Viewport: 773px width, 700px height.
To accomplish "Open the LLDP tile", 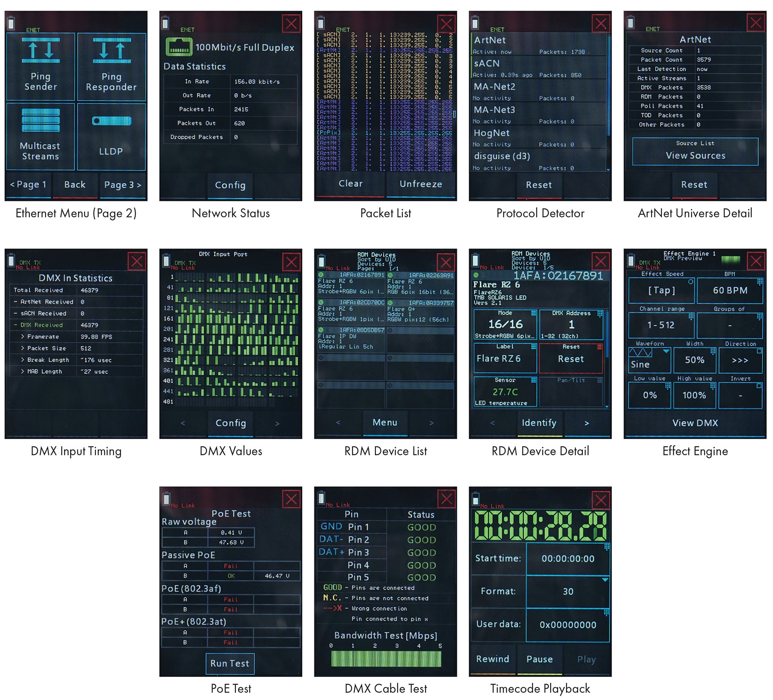I will coord(111,136).
